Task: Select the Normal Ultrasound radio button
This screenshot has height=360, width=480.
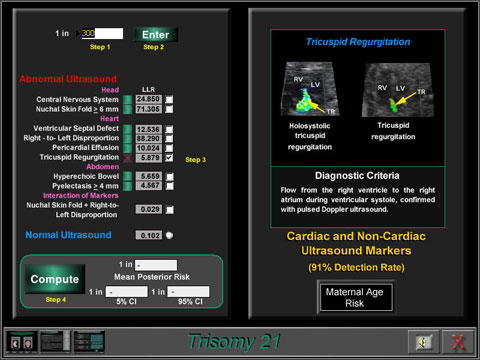Action: (x=169, y=235)
